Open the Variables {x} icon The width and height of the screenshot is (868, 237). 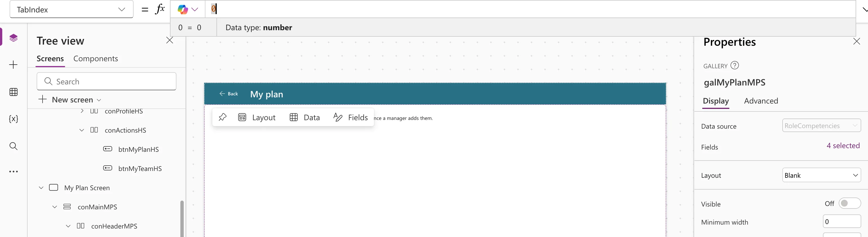point(14,119)
